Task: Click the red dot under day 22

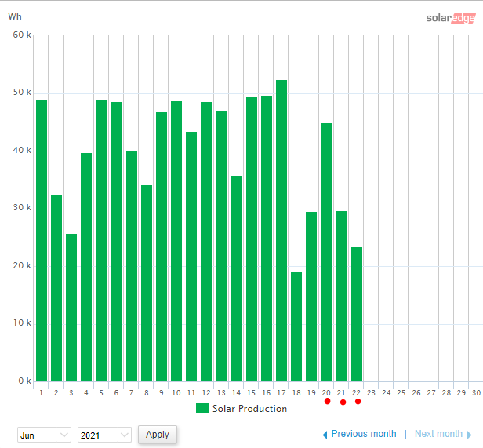Action: [x=358, y=402]
